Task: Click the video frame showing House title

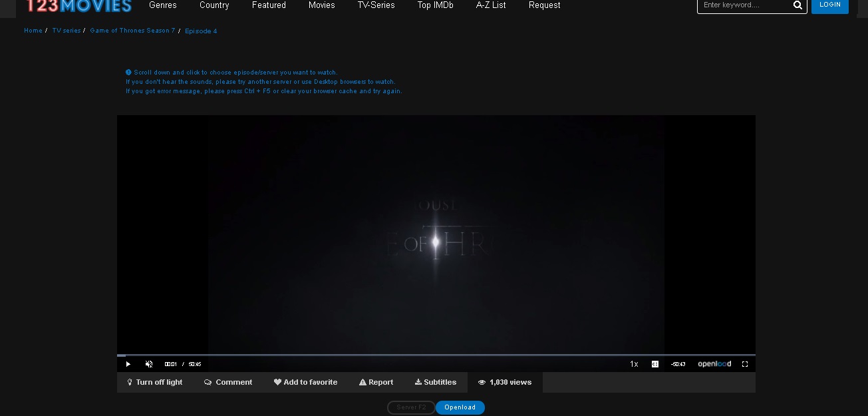Action: tap(436, 234)
